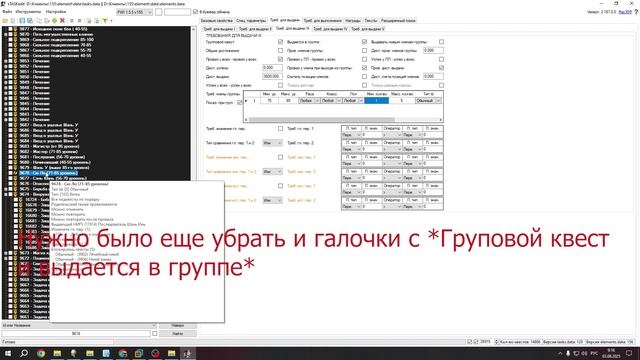
Task: Switch to Треб. для выполнения tab
Action: 322,20
